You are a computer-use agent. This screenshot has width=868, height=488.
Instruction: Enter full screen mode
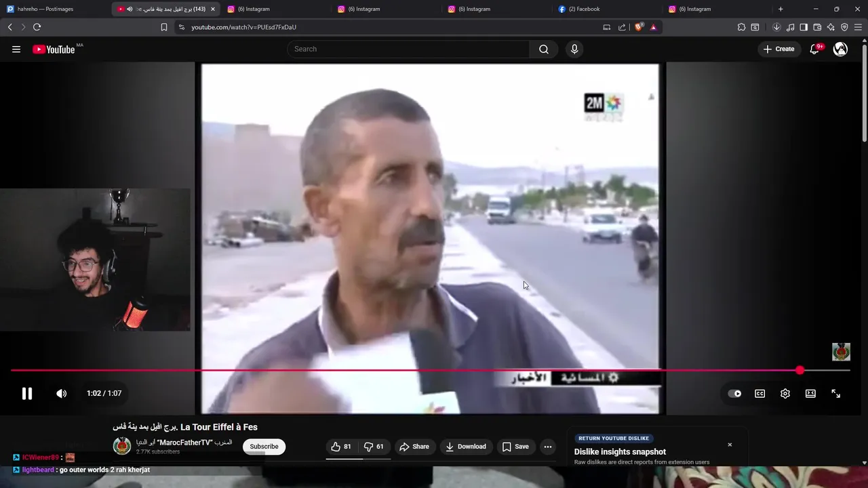(835, 393)
